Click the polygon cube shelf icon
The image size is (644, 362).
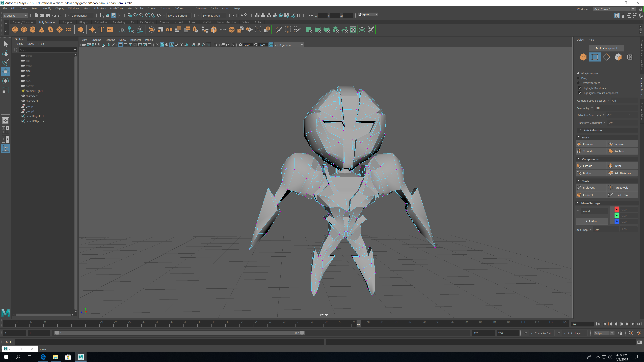tap(24, 30)
